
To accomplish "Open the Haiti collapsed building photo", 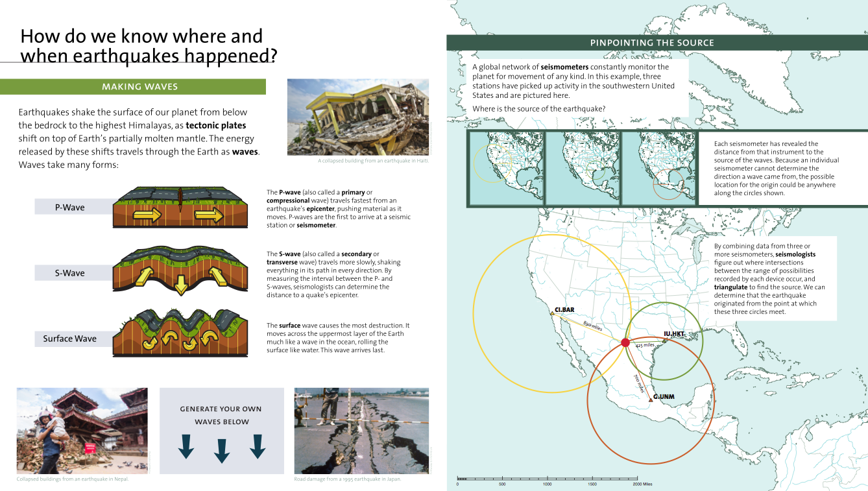I will 358,117.
